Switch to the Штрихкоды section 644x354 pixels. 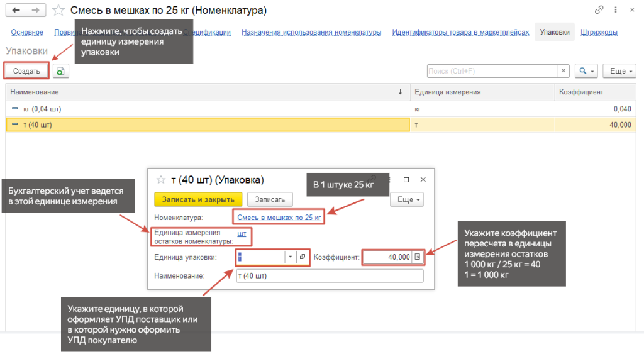click(x=599, y=32)
